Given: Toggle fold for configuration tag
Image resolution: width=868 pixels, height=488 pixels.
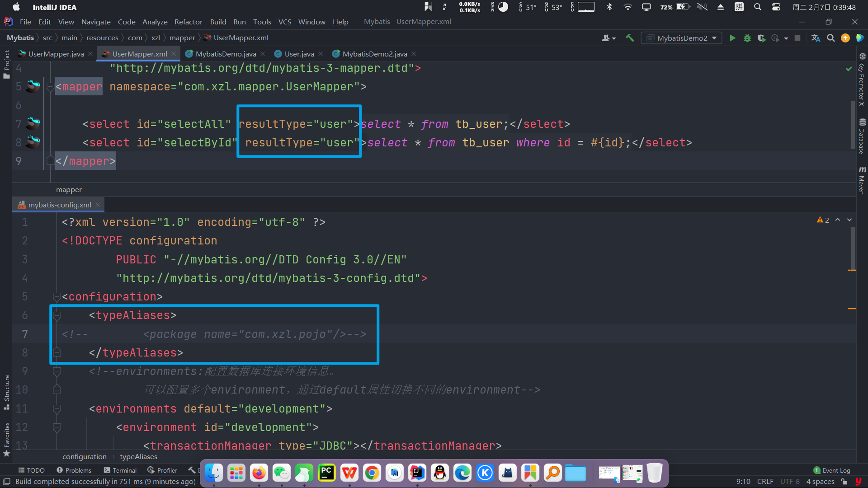Looking at the screenshot, I should pyautogui.click(x=57, y=297).
